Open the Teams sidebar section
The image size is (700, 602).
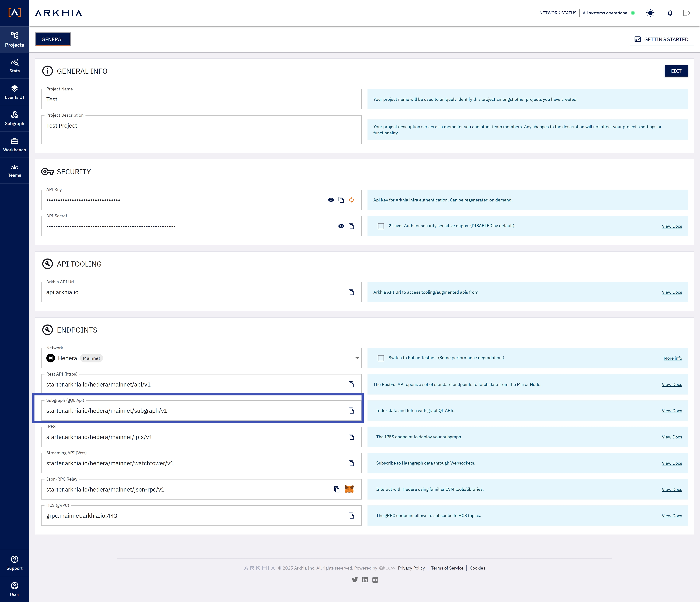coord(15,171)
